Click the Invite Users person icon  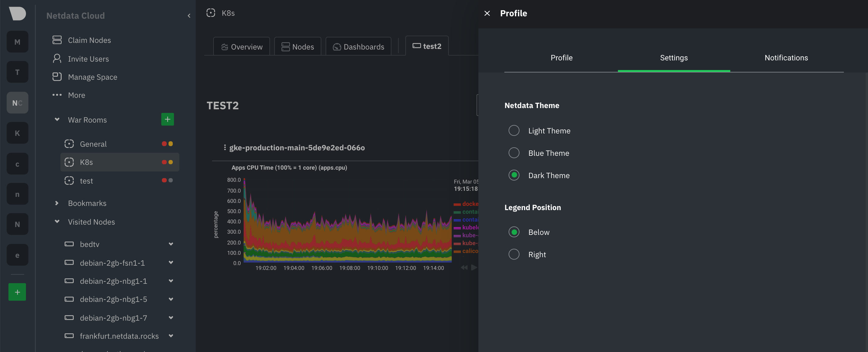point(57,58)
